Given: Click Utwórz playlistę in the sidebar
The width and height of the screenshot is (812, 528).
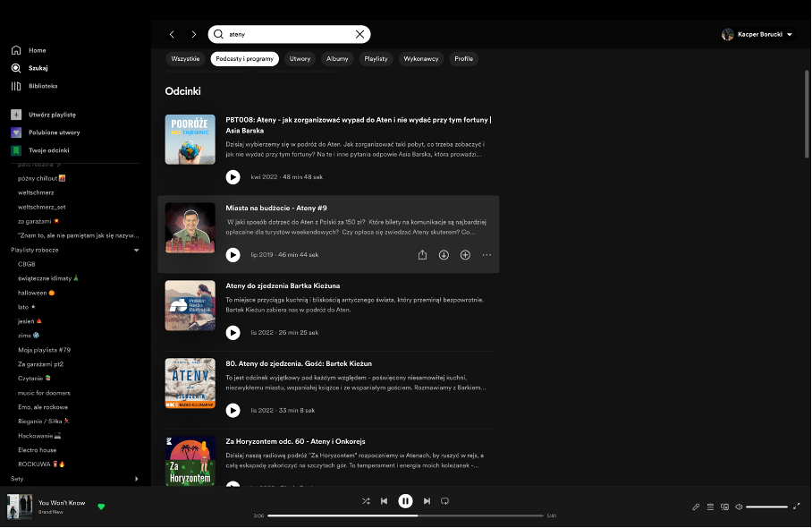Looking at the screenshot, I should (x=51, y=115).
